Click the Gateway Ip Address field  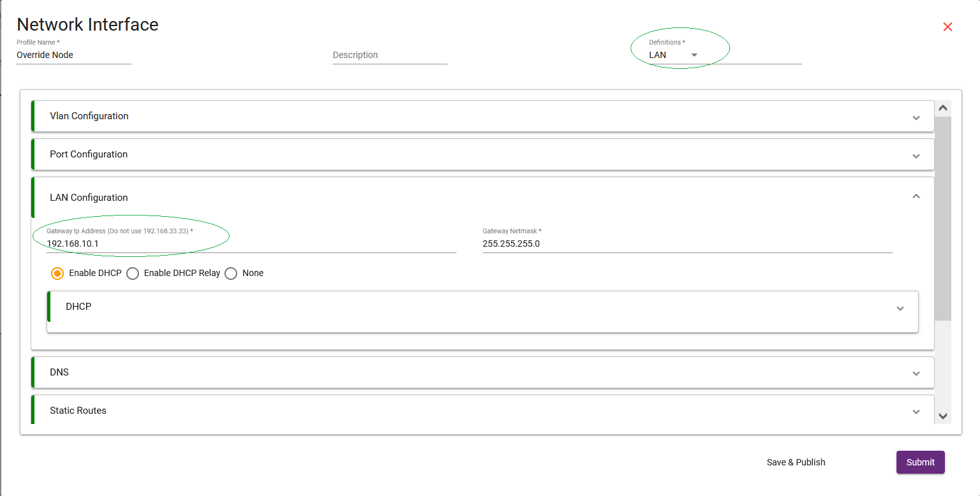pyautogui.click(x=251, y=244)
